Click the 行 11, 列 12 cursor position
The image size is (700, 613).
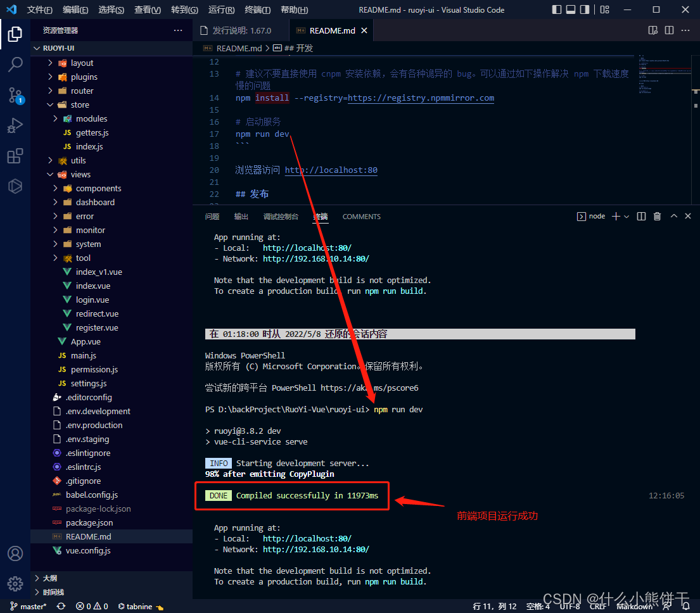pos(495,606)
